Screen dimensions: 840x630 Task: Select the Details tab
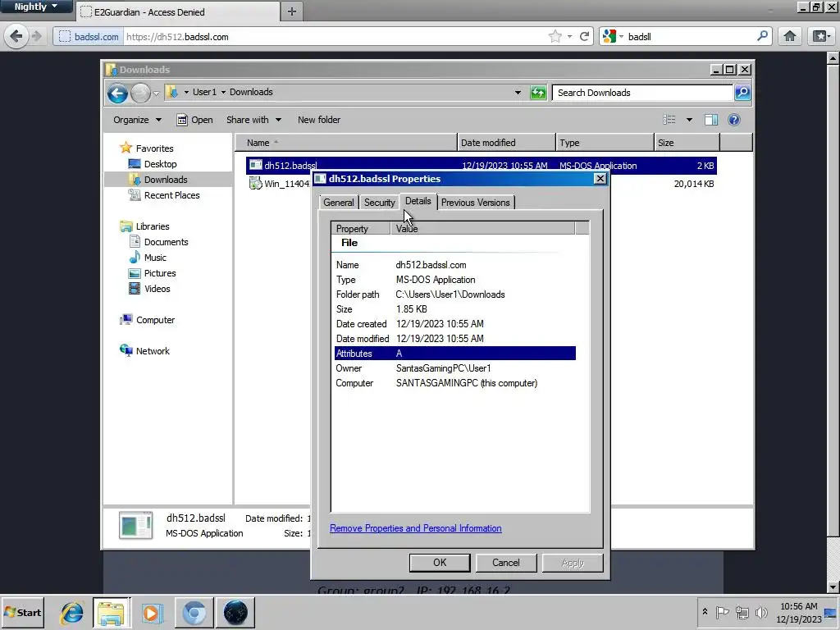coord(418,201)
